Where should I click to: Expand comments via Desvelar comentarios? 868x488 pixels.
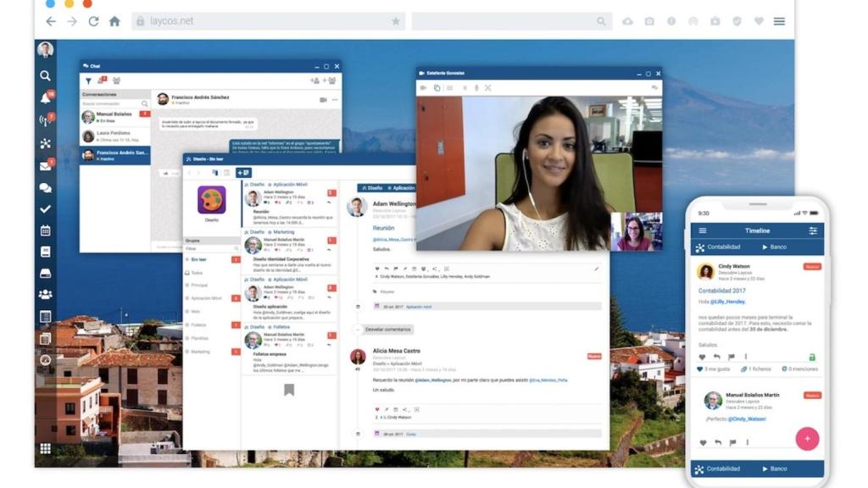click(x=387, y=330)
